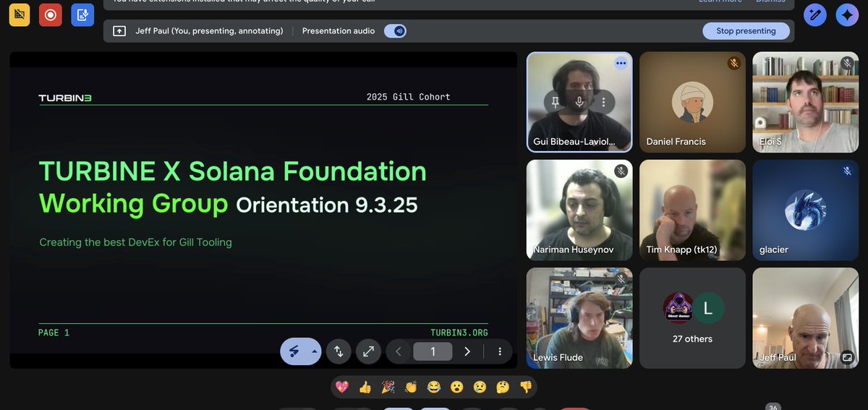Select the glacier dragon avatar tile
The width and height of the screenshot is (868, 410).
pyautogui.click(x=806, y=210)
